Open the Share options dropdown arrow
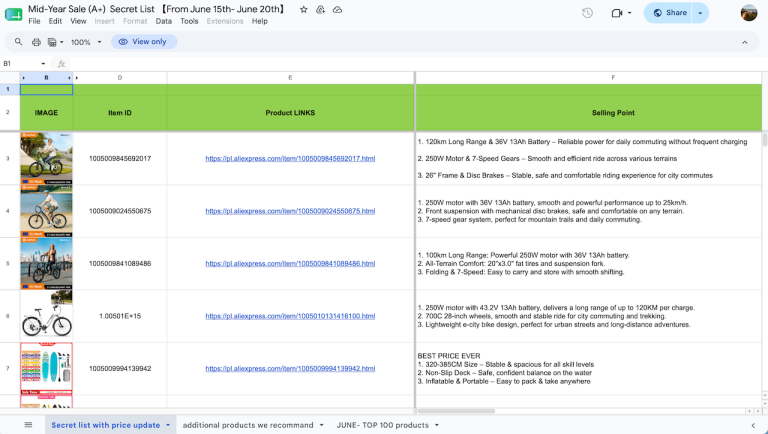 [x=700, y=13]
